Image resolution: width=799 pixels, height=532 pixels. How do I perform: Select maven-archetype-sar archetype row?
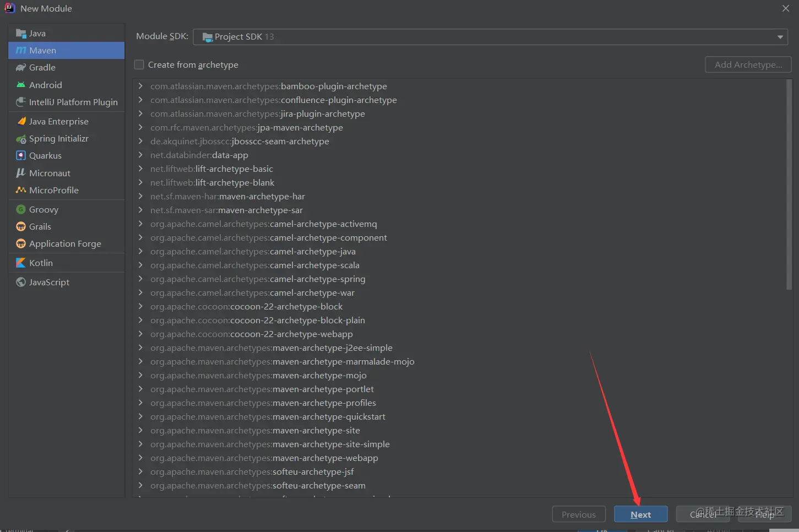[x=460, y=210]
